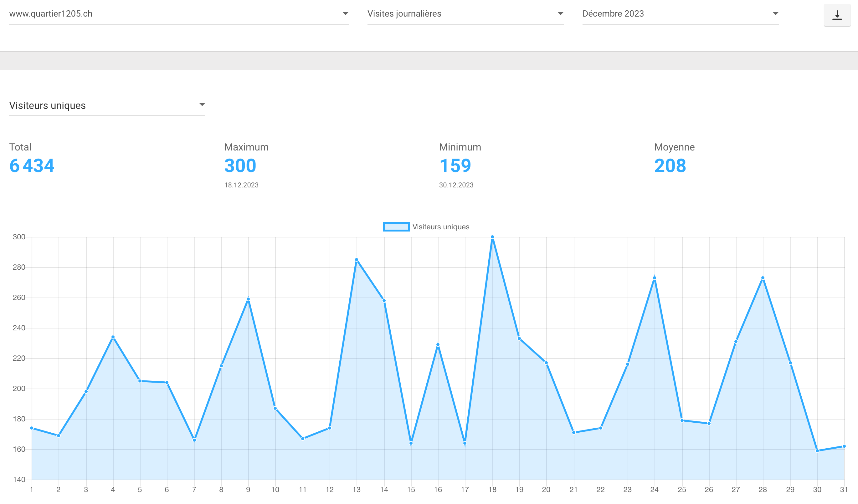The width and height of the screenshot is (858, 504).
Task: Select the data point for day 13
Action: (x=357, y=260)
